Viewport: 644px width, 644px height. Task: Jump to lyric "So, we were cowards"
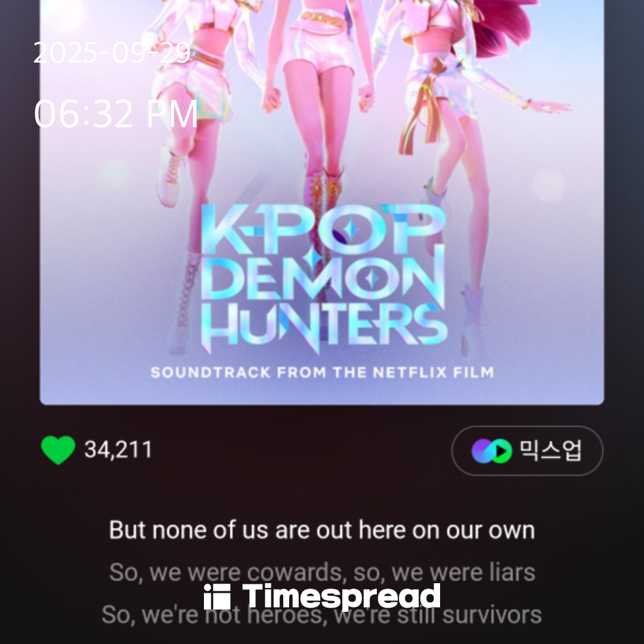click(322, 572)
